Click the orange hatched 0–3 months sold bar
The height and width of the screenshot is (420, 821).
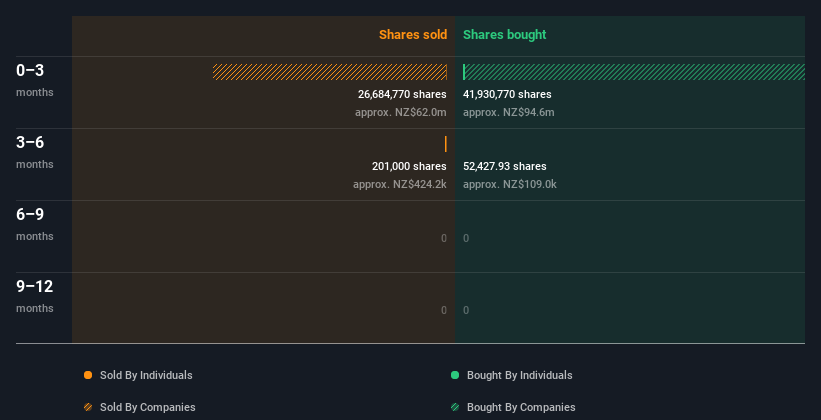(x=330, y=72)
